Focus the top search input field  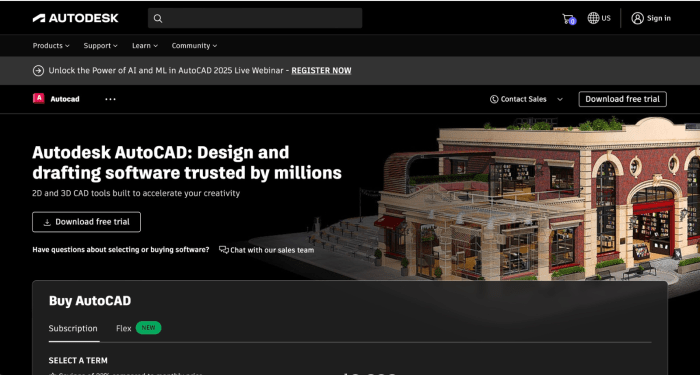coord(255,18)
